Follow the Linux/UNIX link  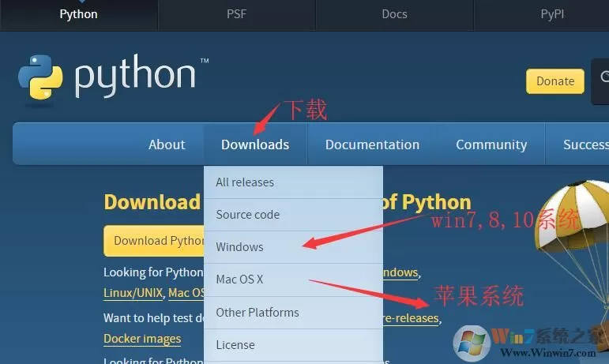coord(133,293)
